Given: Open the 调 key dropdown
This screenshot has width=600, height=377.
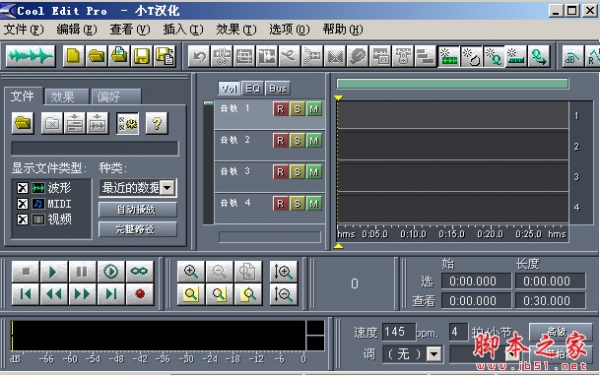Looking at the screenshot, I should tap(434, 354).
